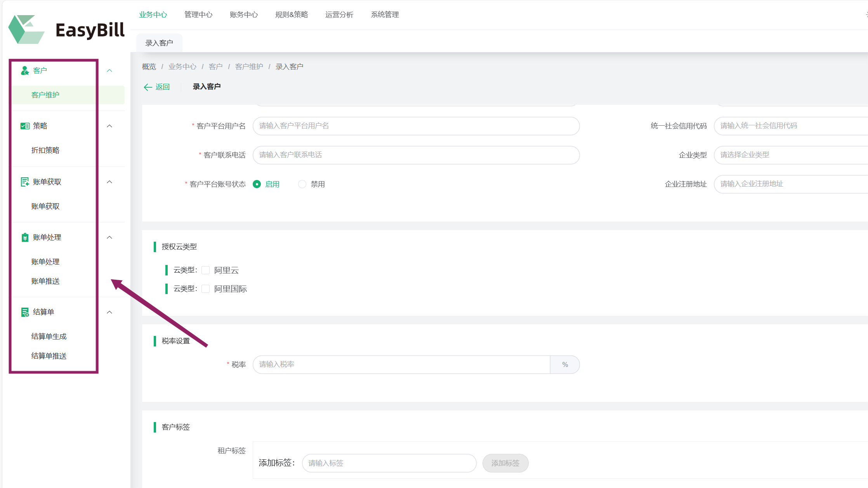This screenshot has height=488, width=868.
Task: Click 客户维护 in the breadcrumb
Action: [x=249, y=67]
